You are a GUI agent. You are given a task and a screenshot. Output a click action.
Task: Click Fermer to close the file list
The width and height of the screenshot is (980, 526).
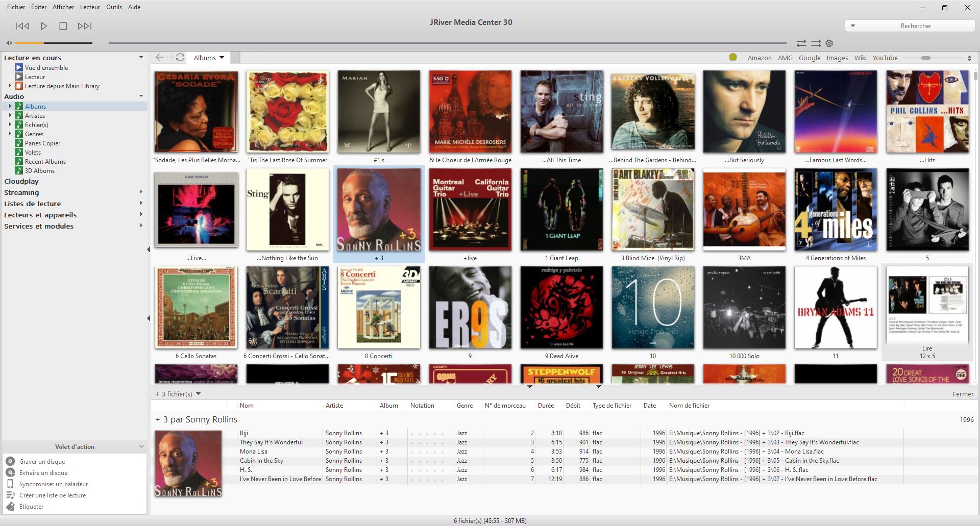pyautogui.click(x=963, y=394)
